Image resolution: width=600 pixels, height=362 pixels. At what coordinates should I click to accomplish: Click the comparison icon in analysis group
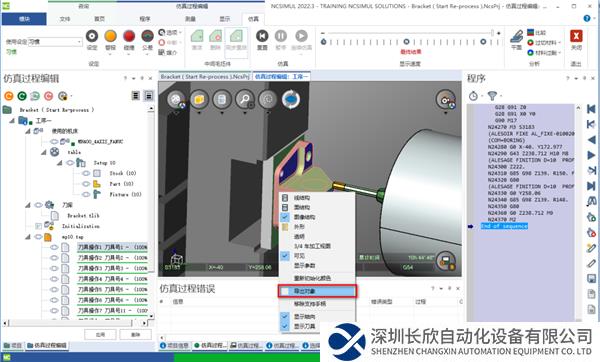530,33
